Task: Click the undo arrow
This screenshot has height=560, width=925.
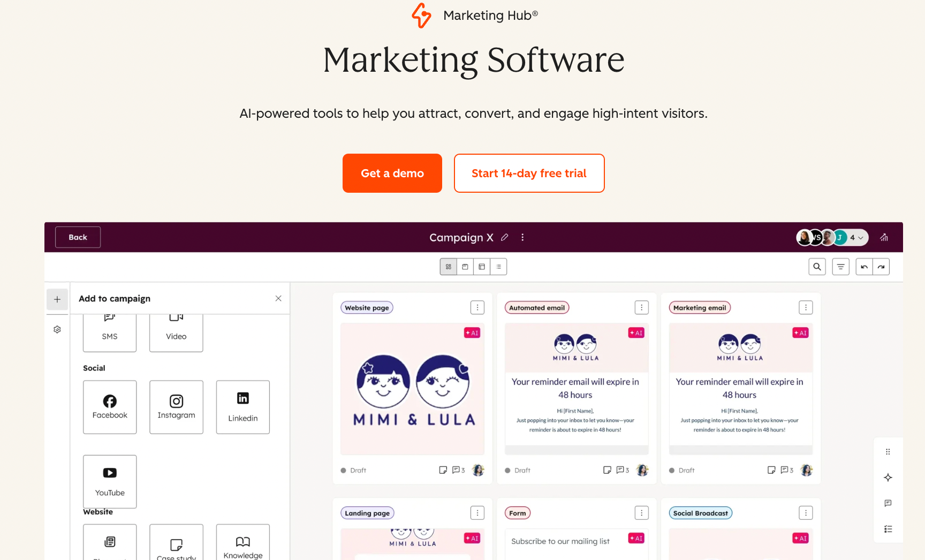Action: [x=864, y=267]
